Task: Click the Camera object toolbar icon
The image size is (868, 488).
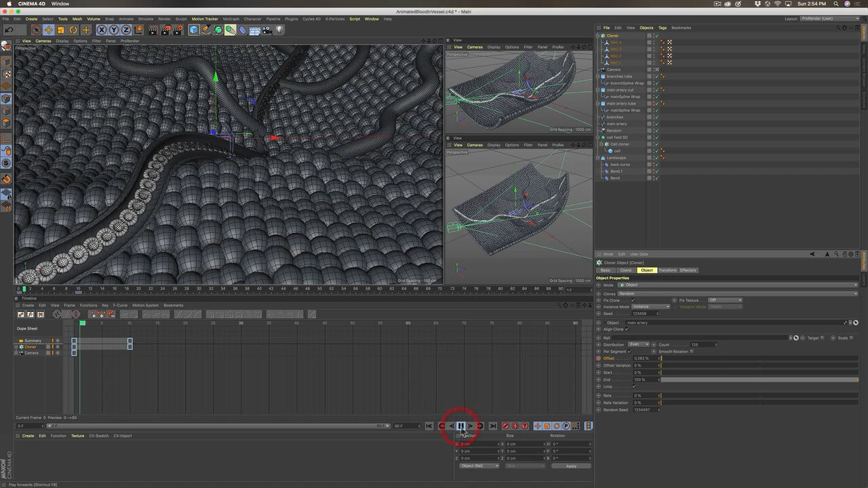Action: (267, 30)
